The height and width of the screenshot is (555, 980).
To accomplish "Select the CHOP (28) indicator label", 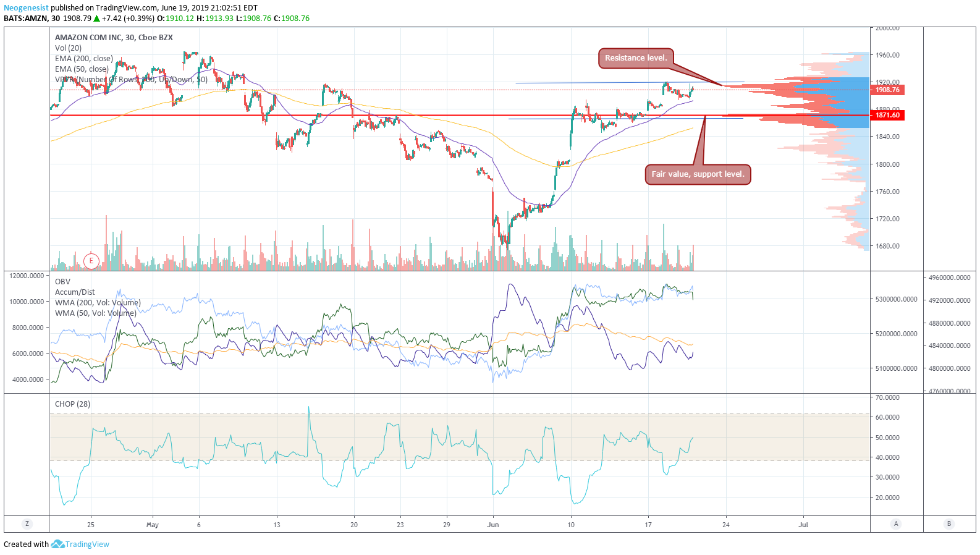I will pyautogui.click(x=72, y=404).
